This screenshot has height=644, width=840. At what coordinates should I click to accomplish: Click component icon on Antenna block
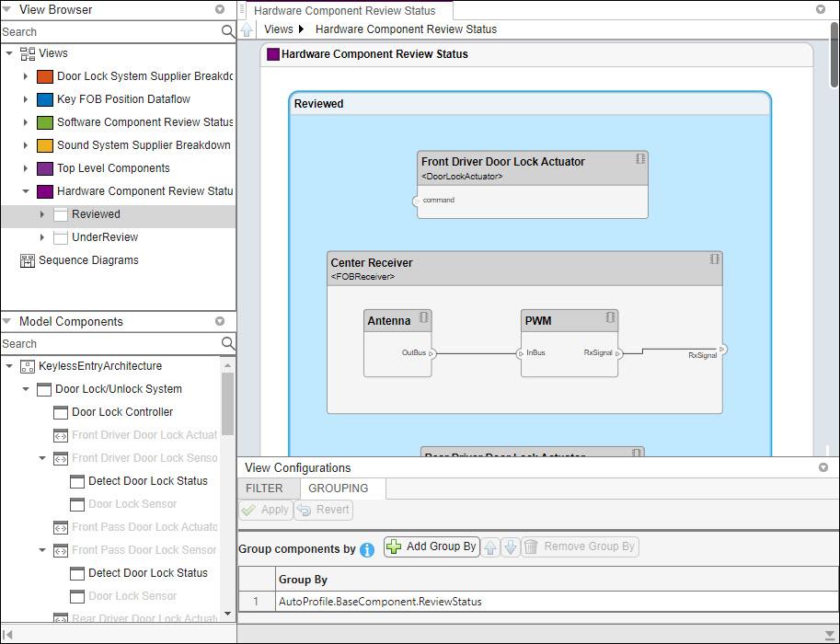point(424,317)
